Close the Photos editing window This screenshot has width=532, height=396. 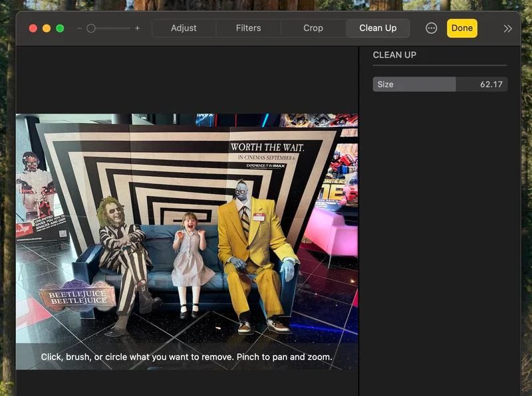(x=33, y=29)
